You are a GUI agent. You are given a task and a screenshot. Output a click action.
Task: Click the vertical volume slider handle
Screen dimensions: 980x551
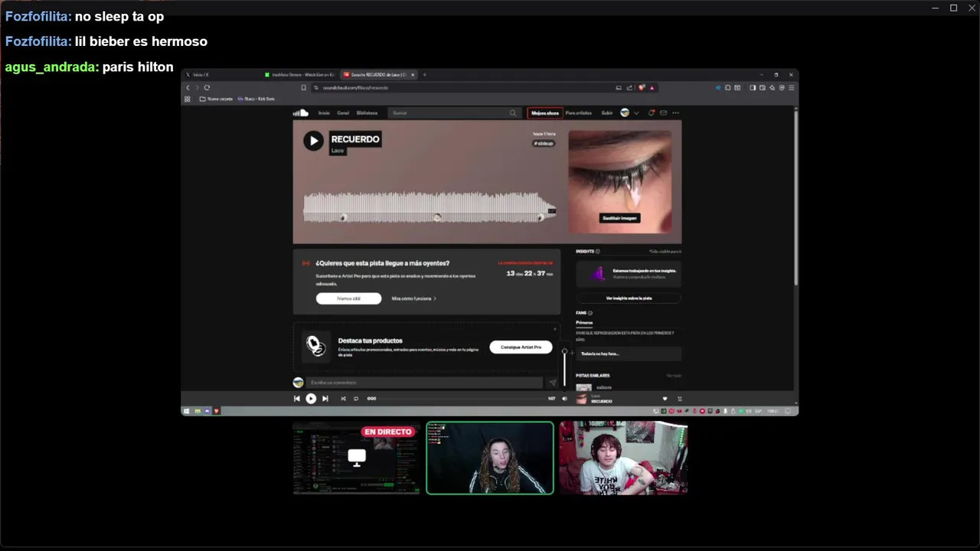point(564,352)
